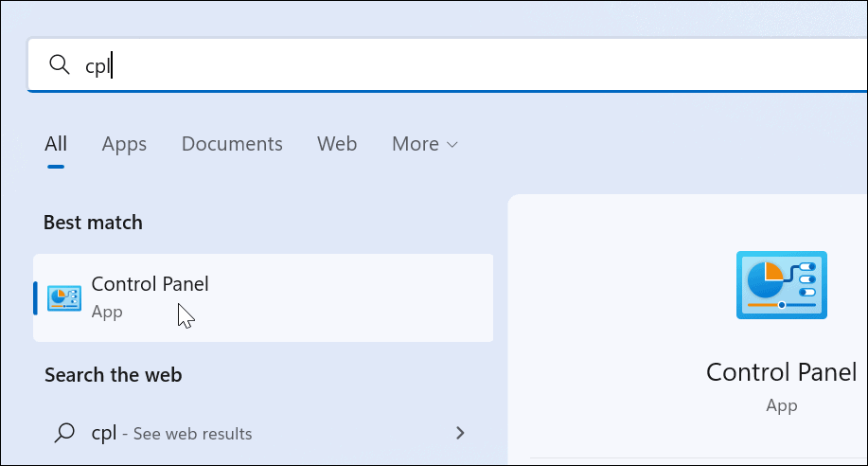Click the Control Panel title in the preview pane
This screenshot has height=466, width=868.
(x=781, y=371)
